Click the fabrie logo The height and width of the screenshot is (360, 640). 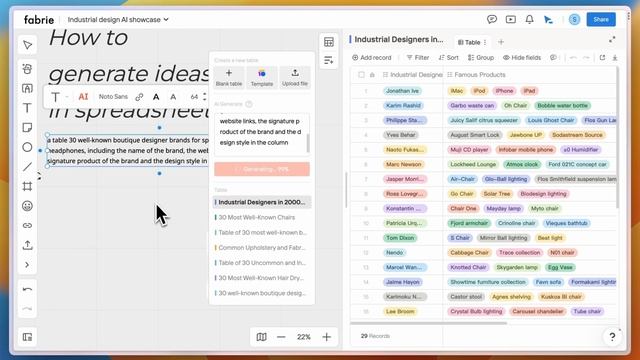tap(39, 20)
